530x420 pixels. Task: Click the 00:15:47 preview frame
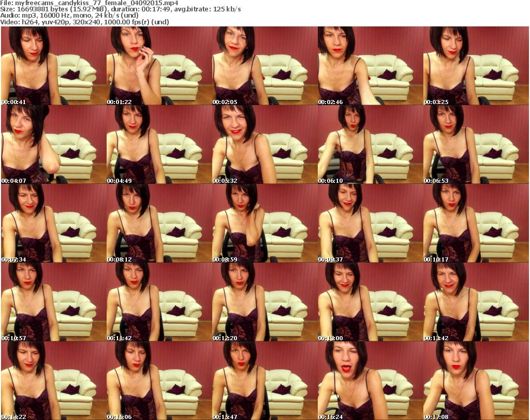(x=264, y=381)
